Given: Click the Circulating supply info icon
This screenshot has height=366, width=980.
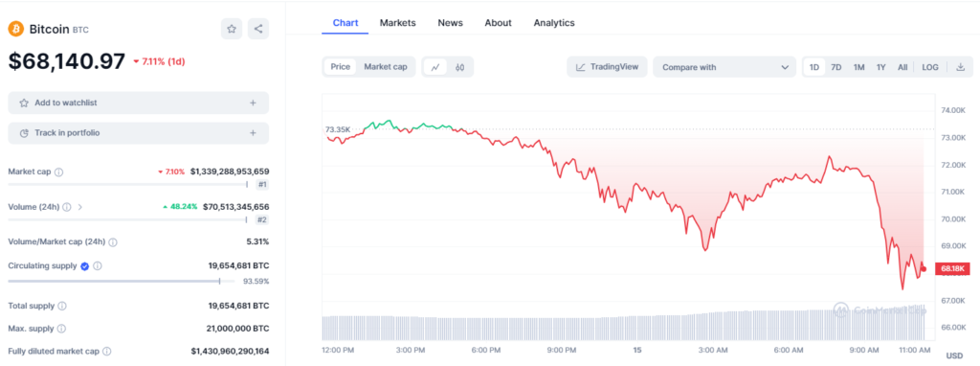Looking at the screenshot, I should click(x=98, y=266).
